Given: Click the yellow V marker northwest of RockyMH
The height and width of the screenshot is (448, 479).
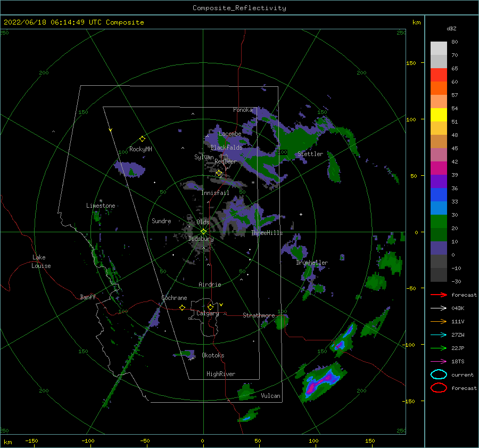Looking at the screenshot, I should coord(111,130).
